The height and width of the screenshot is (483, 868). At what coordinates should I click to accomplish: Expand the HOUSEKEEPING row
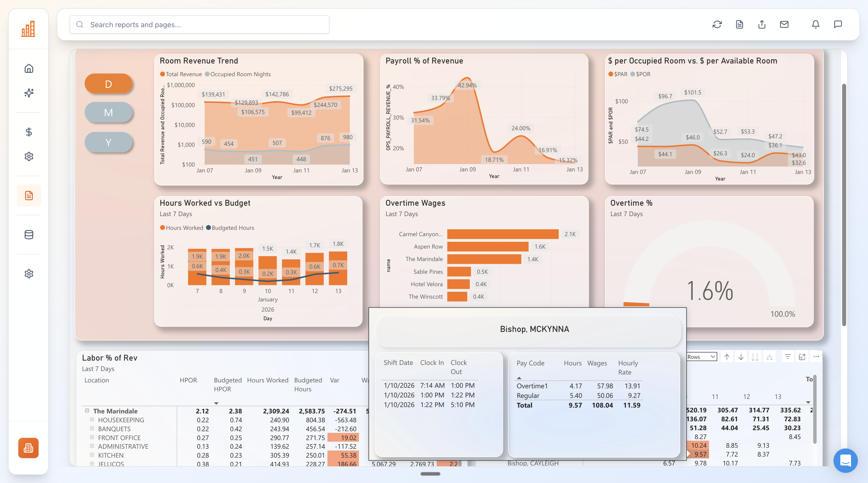pos(92,420)
